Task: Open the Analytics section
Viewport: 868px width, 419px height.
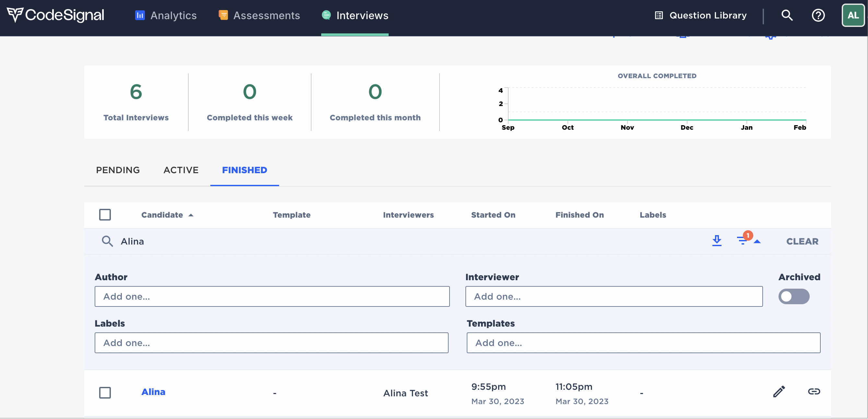Action: point(166,15)
